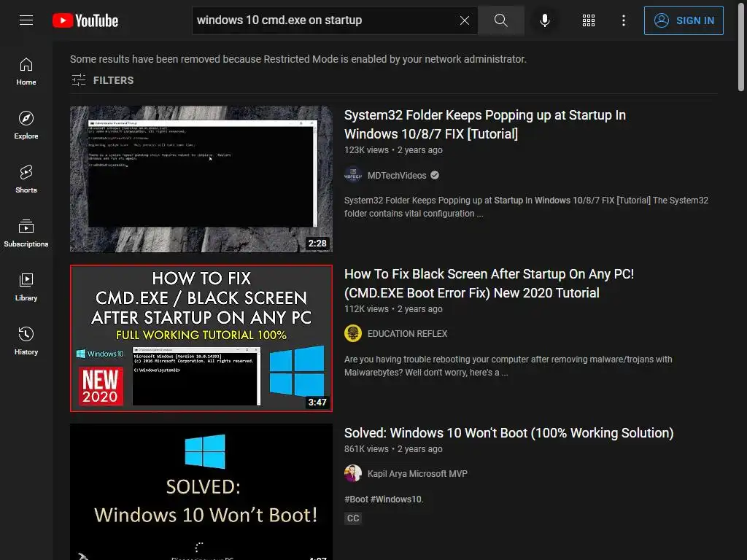
Task: Open Subscriptions in sidebar
Action: pyautogui.click(x=26, y=233)
